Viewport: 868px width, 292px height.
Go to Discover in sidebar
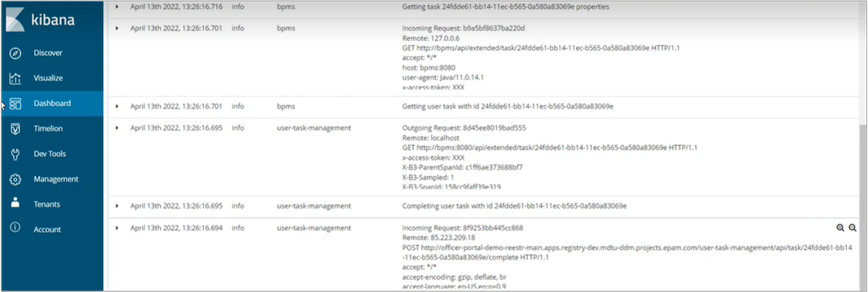[x=48, y=53]
